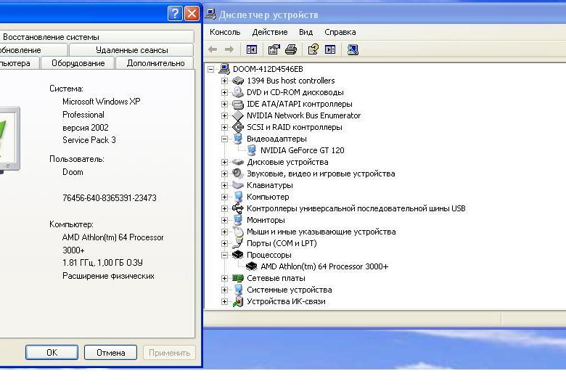Click the Порты (COM и LPT) icon
Viewport: 566px width, 392px height.
[238, 243]
